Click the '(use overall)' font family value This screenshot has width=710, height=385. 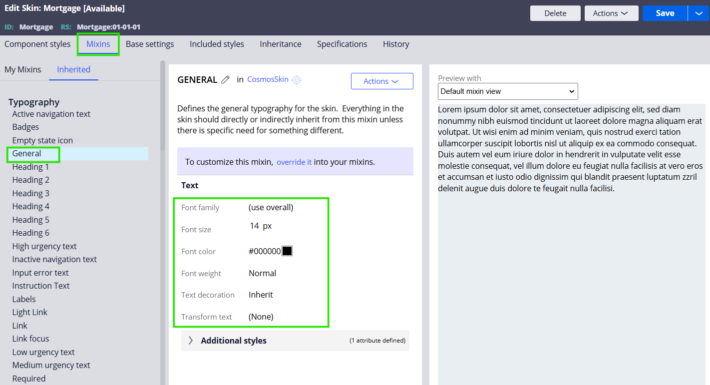click(x=271, y=207)
